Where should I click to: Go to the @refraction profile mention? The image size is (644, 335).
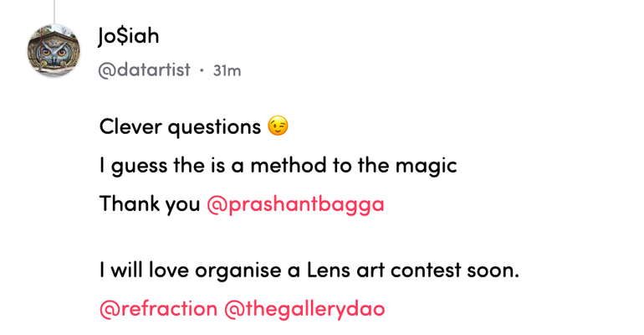point(157,308)
